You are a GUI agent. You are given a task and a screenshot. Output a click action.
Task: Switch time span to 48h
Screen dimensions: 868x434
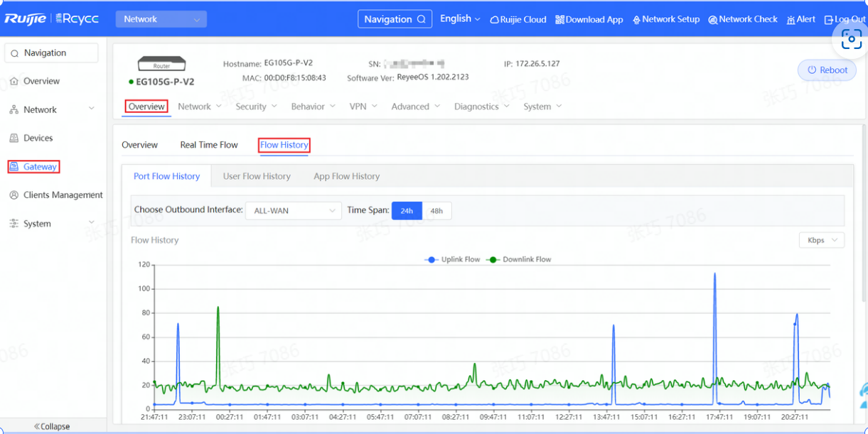pos(436,211)
